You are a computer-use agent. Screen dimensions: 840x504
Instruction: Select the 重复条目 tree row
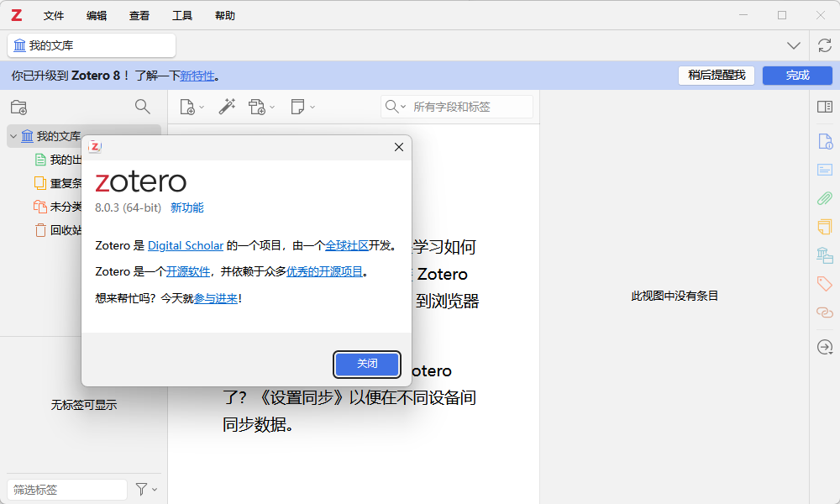[x=57, y=183]
